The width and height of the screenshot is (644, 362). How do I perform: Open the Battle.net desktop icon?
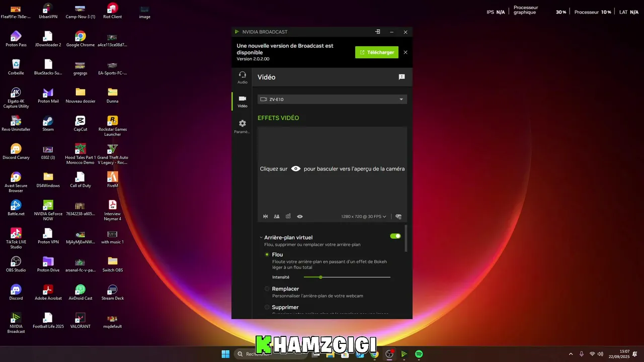(16, 208)
